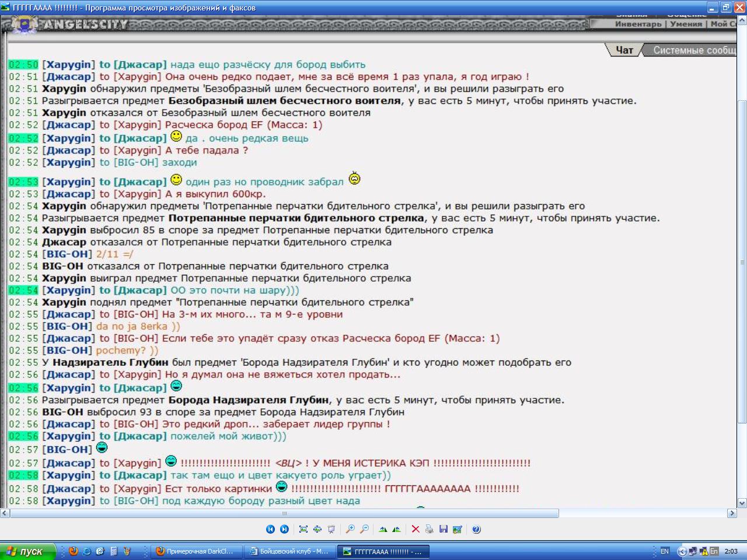
Task: Click the message 'пожелей мой живот)))'
Action: tap(228, 436)
